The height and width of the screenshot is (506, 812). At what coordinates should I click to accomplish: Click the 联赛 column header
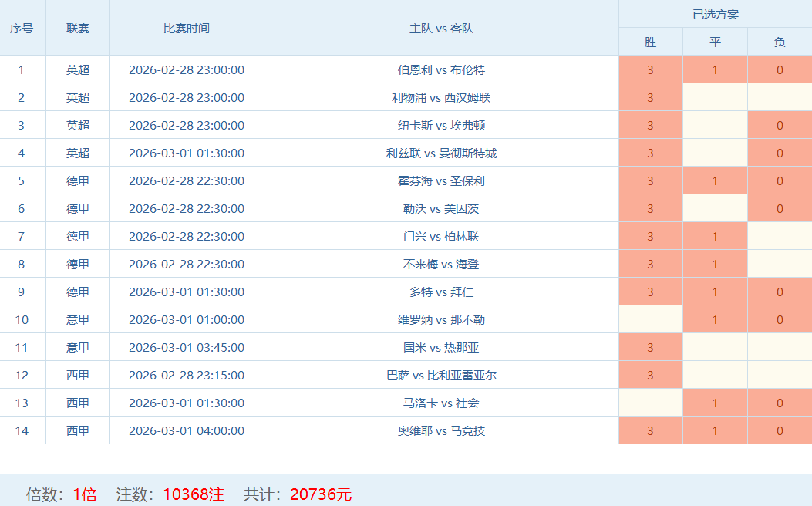click(x=78, y=29)
